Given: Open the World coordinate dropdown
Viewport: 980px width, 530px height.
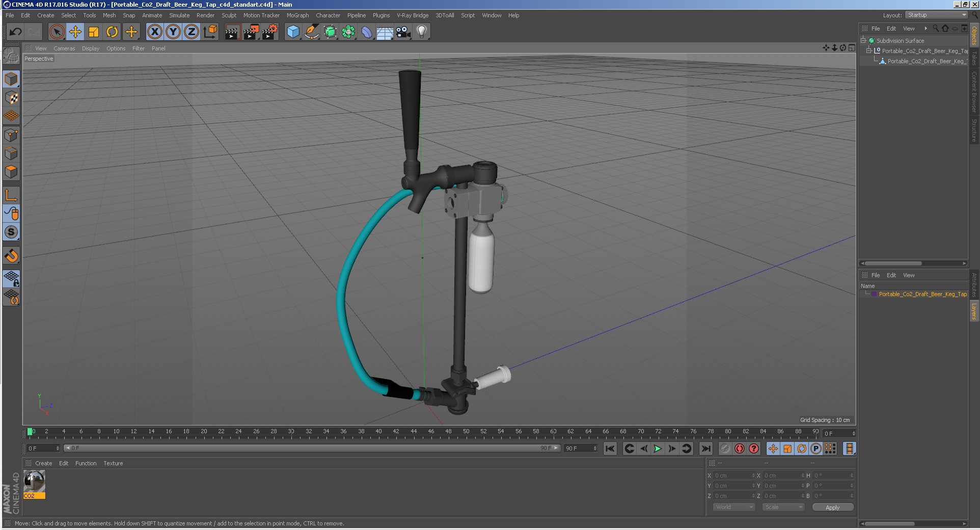Looking at the screenshot, I should click(733, 507).
